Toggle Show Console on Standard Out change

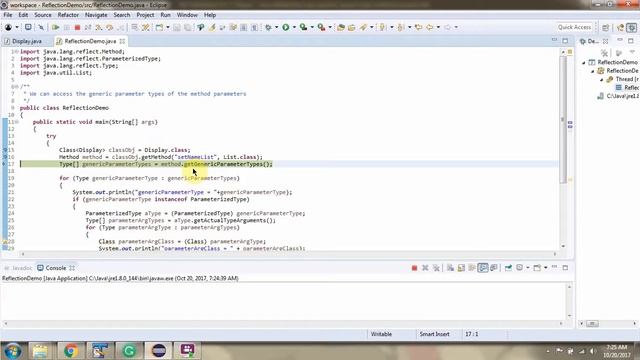(483, 268)
